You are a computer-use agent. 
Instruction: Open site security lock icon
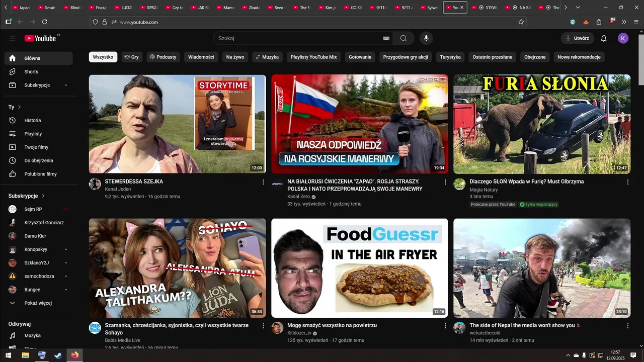pos(105,22)
